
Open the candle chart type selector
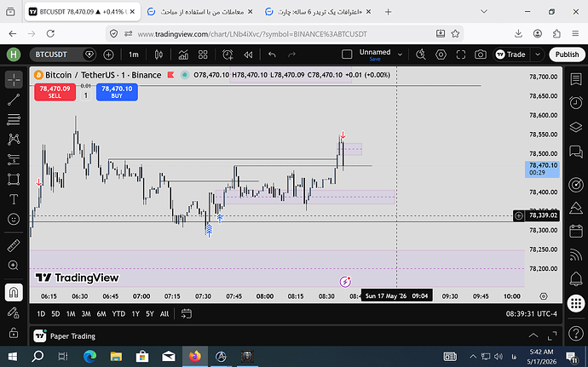click(x=159, y=54)
